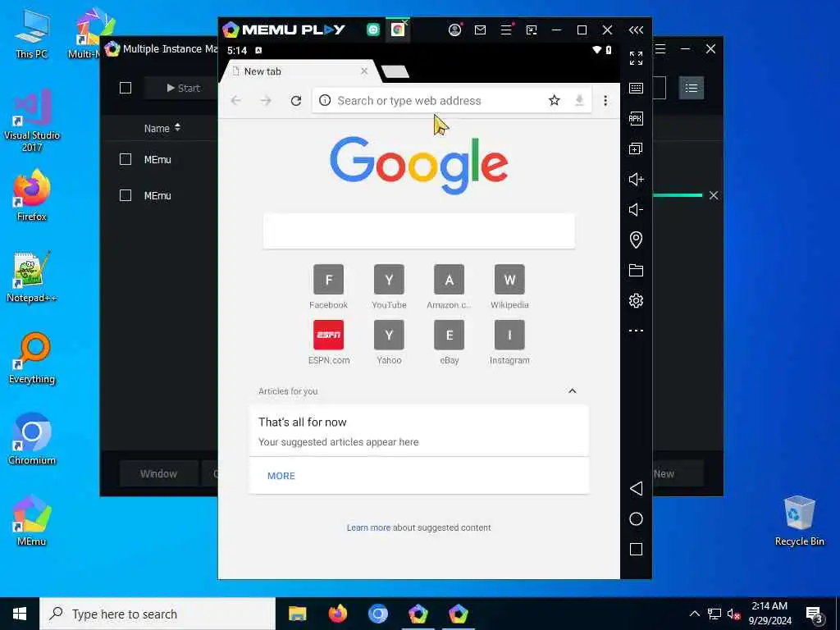The height and width of the screenshot is (630, 840).
Task: Tap Android recent apps square button
Action: [x=636, y=549]
